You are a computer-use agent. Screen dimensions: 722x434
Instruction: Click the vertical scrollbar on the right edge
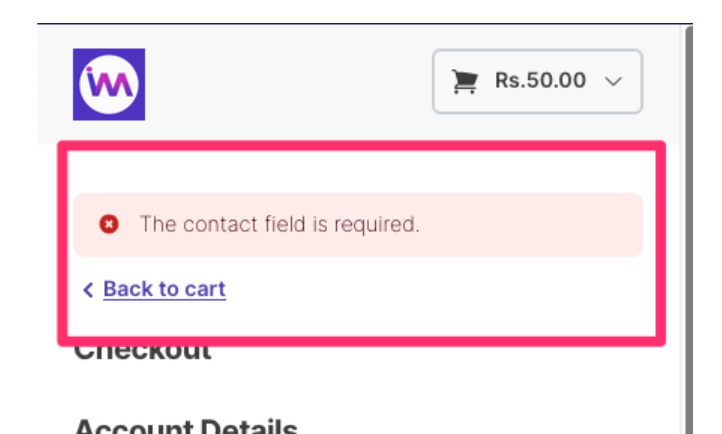point(689,230)
